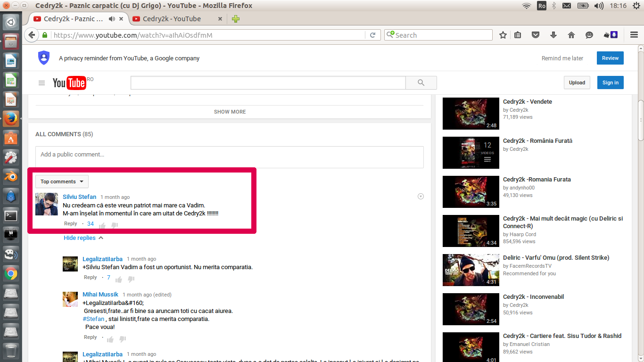The height and width of the screenshot is (362, 644).
Task: Open Mihai Mussik's profile name link
Action: pyautogui.click(x=100, y=295)
